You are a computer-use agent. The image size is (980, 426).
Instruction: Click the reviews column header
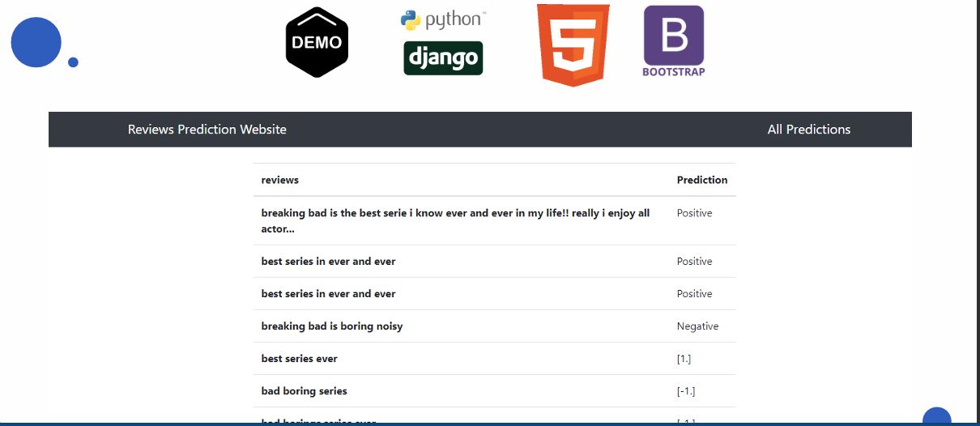[x=280, y=180]
